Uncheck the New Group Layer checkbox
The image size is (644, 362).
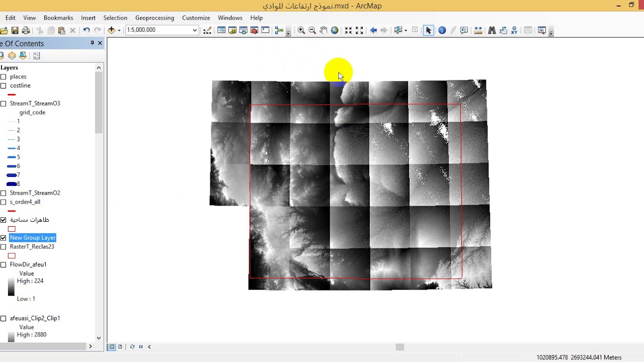[4, 238]
